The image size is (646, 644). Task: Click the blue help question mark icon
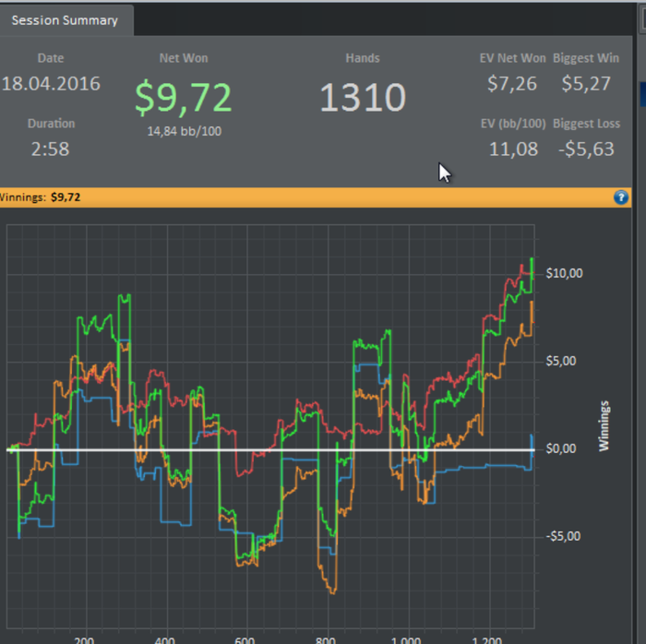click(x=621, y=197)
